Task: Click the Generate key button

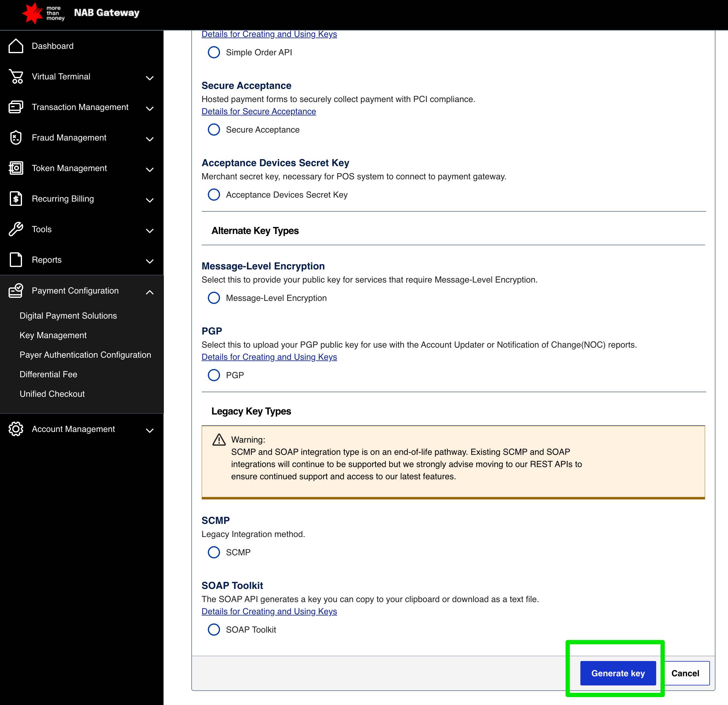Action: tap(618, 673)
